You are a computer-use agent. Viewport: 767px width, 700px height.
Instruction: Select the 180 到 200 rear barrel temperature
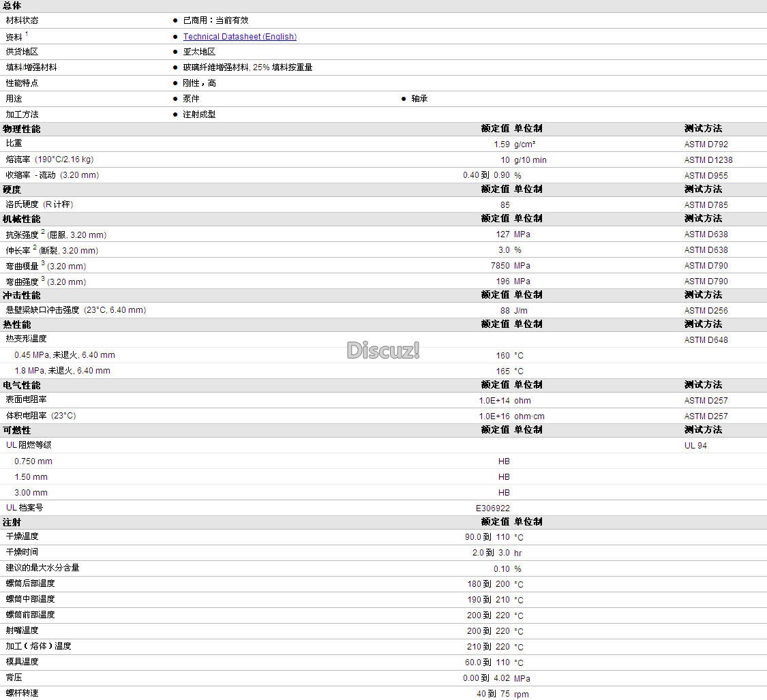coord(489,584)
